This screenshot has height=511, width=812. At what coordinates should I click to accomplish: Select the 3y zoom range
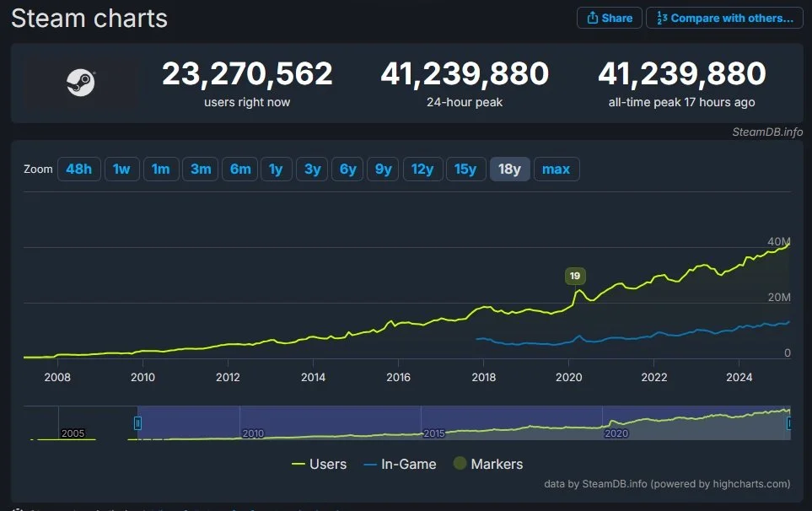click(x=312, y=169)
